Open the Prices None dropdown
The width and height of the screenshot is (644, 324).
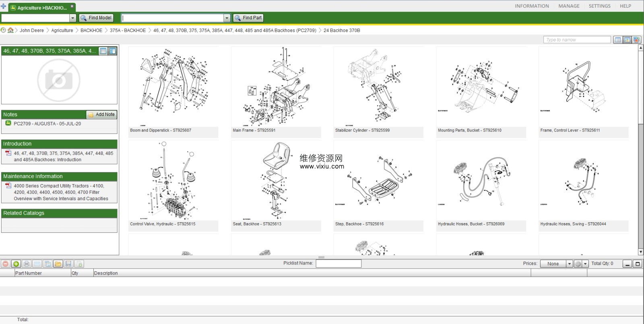point(556,264)
